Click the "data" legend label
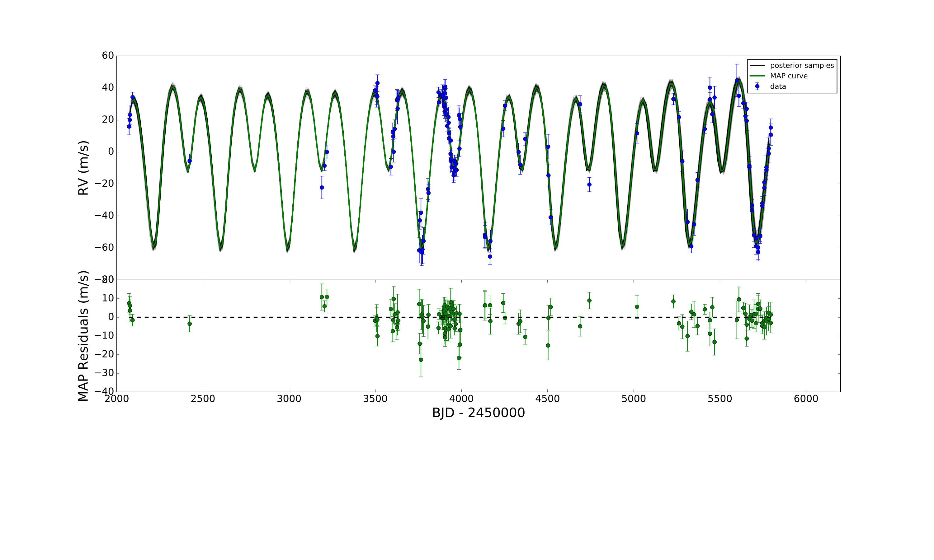 778,86
